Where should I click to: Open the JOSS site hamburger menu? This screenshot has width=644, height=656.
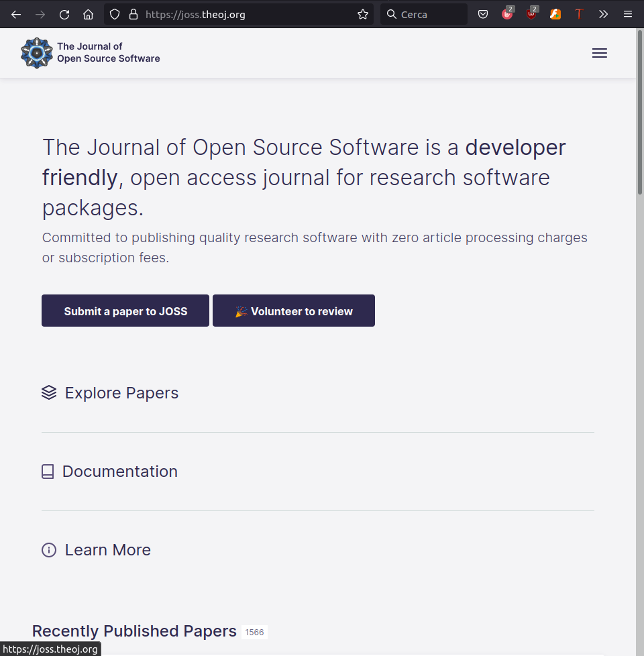click(x=600, y=53)
